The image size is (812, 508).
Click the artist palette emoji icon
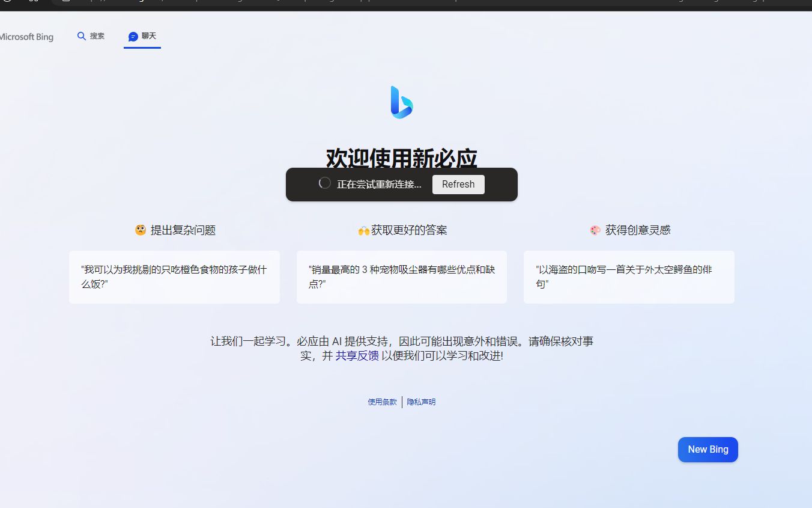pos(595,230)
